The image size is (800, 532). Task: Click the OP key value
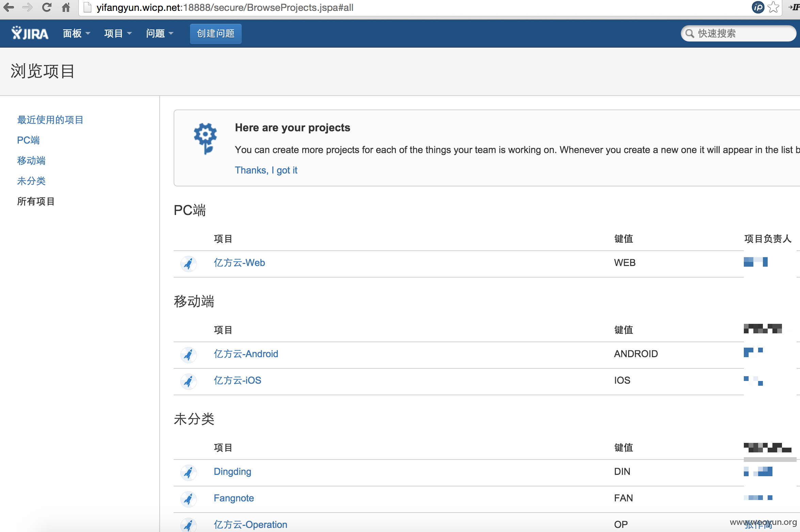tap(621, 525)
